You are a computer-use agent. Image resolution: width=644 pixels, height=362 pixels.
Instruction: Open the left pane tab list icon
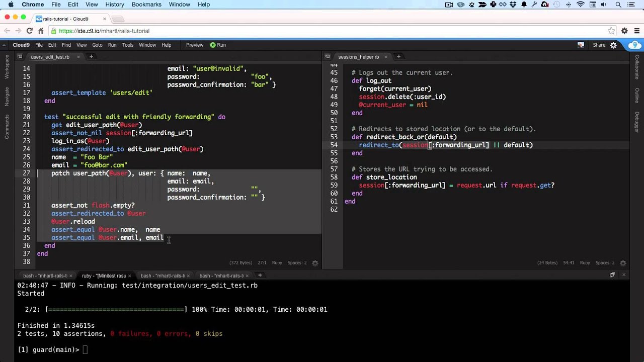coord(19,57)
